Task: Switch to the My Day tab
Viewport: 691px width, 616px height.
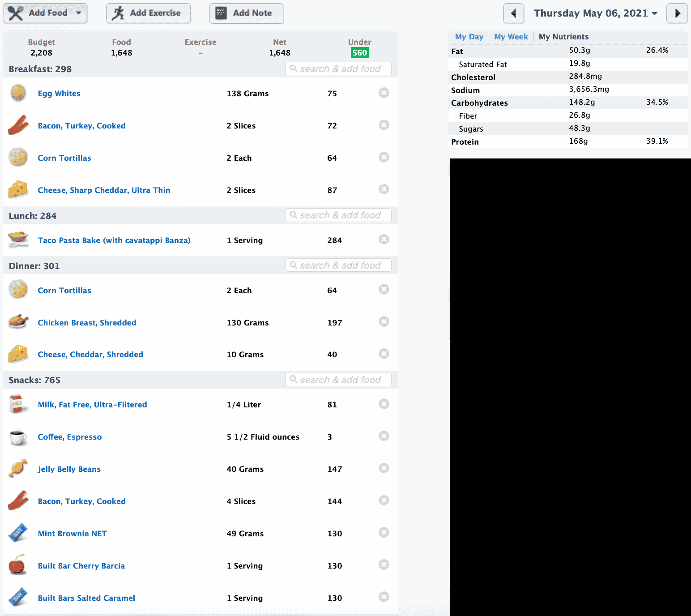Action: [x=469, y=37]
